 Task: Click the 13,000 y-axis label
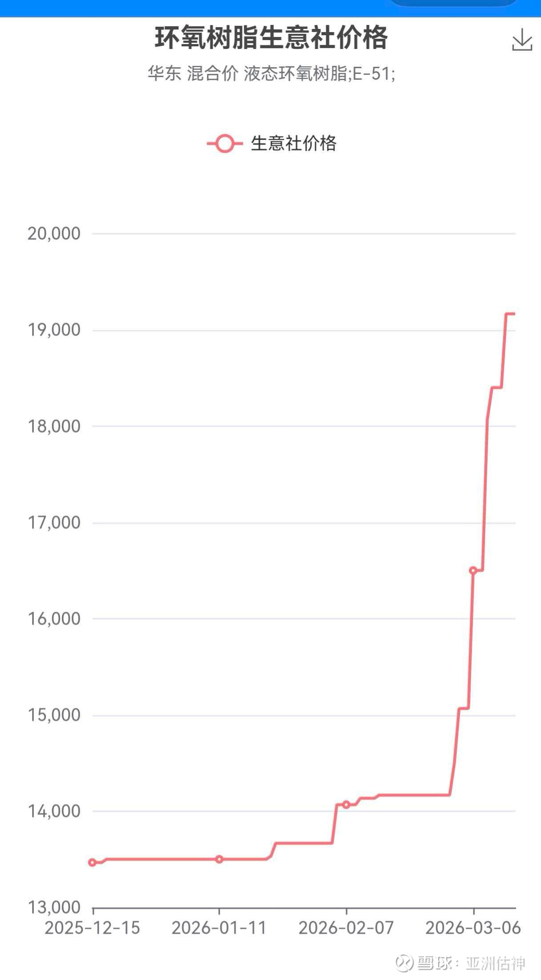(54, 907)
